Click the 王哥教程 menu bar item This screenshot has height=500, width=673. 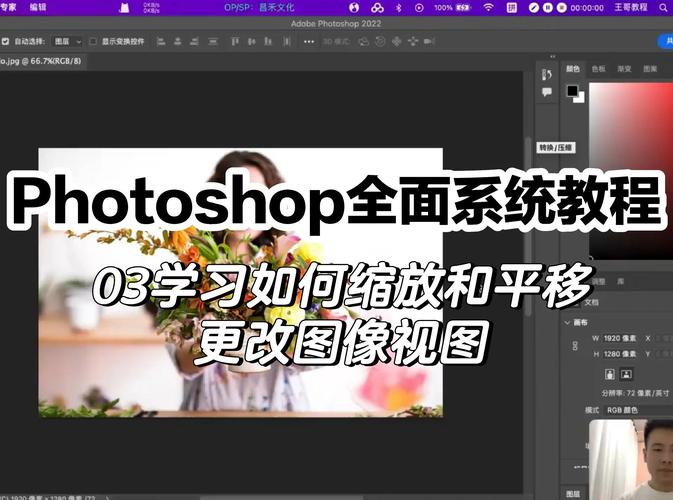tap(631, 7)
